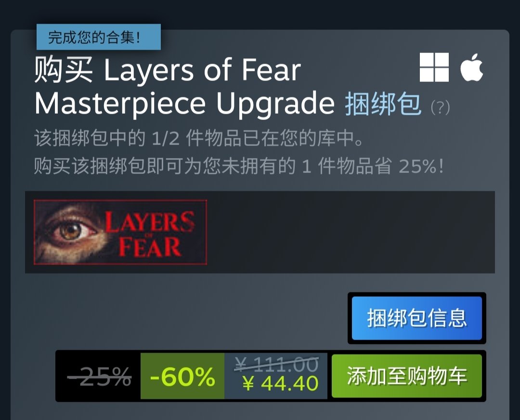The width and height of the screenshot is (520, 420).
Task: Click the struck-through -25% bundle discount
Action: click(99, 377)
